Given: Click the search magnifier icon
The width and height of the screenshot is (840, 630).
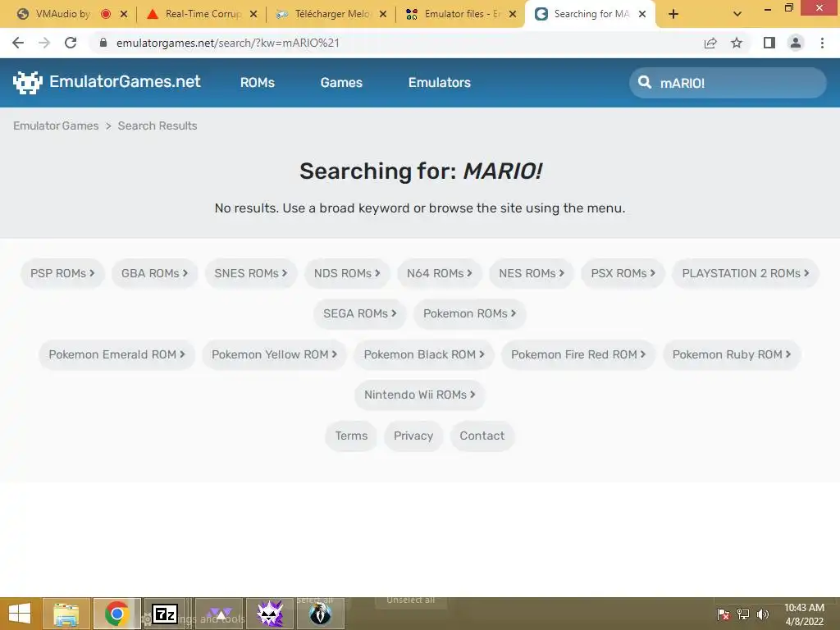Looking at the screenshot, I should click(645, 82).
